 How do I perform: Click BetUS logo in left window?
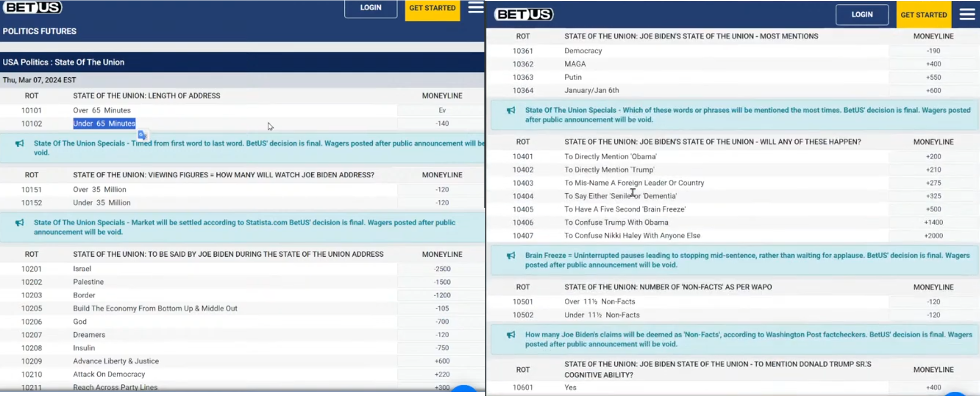coord(33,7)
